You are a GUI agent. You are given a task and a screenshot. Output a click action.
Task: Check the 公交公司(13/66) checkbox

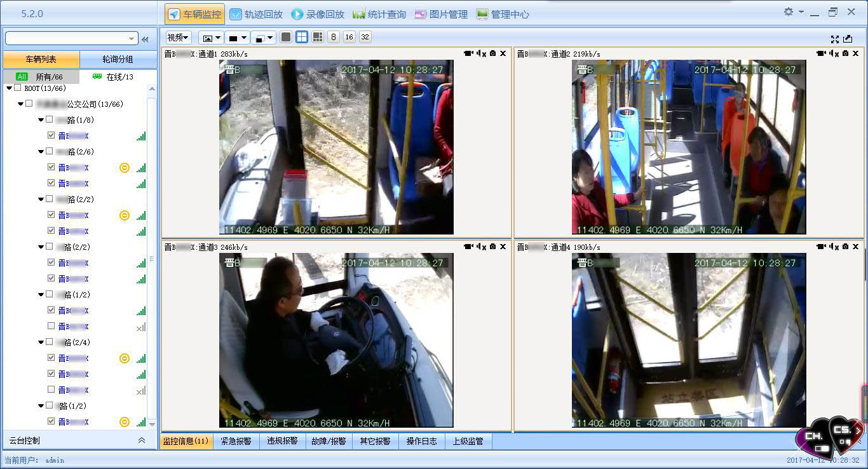29,104
